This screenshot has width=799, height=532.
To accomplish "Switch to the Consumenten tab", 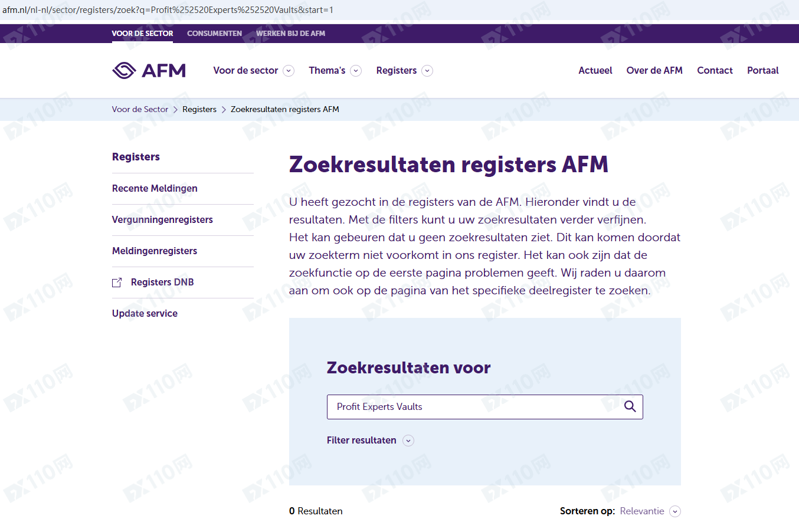I will coord(214,34).
